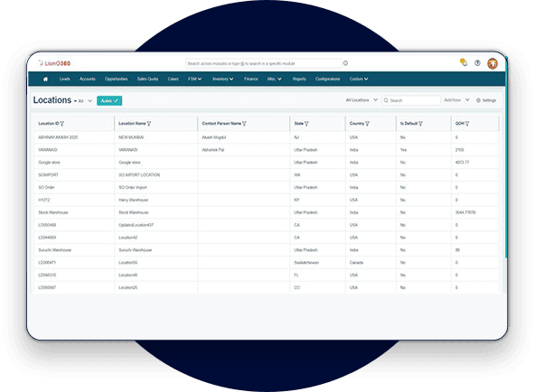The width and height of the screenshot is (535, 392).
Task: Filter the State column
Action: 306,124
